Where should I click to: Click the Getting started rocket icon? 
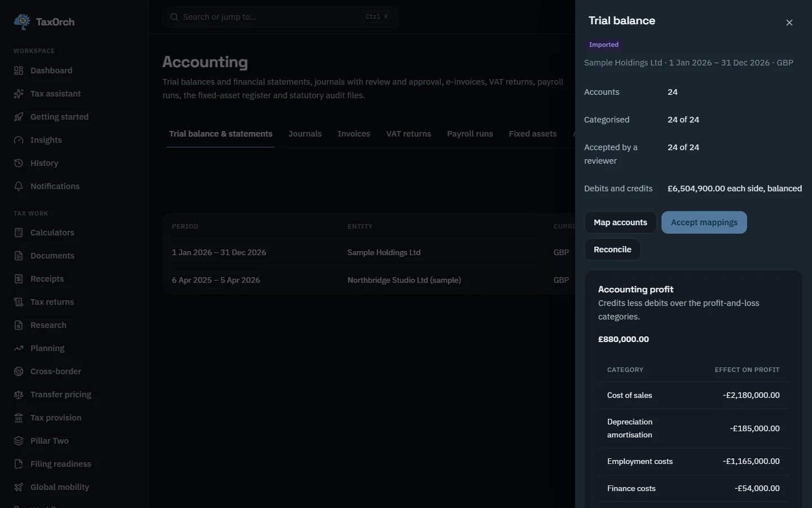point(19,117)
